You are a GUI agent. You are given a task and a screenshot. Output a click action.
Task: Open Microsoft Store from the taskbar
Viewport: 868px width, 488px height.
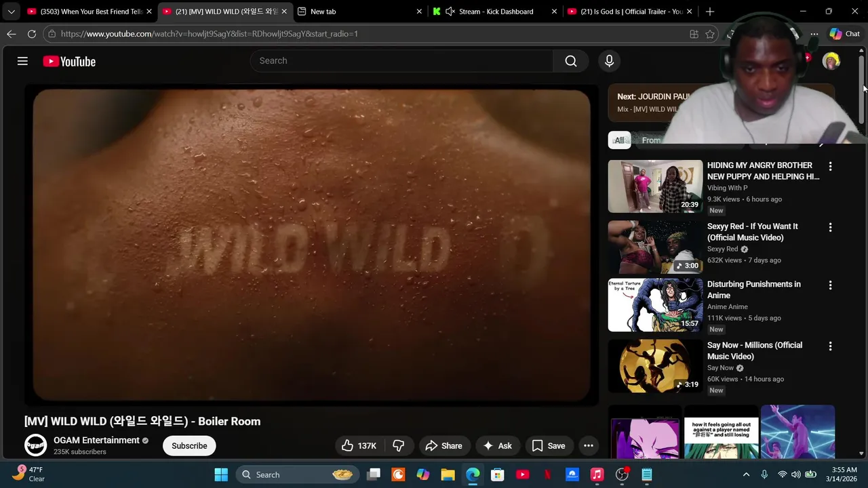pos(498,474)
